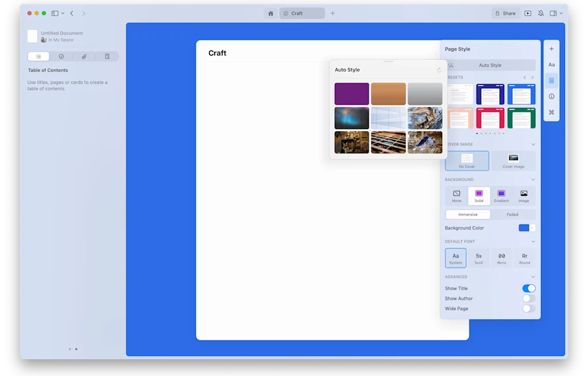The image size is (588, 376).
Task: Choose the blue glow image style
Action: point(352,118)
